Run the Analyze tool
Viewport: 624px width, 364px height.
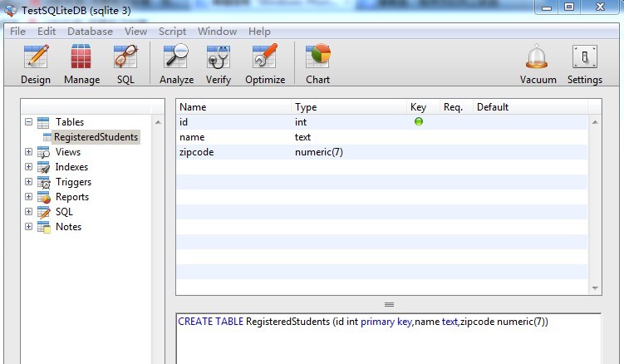click(176, 64)
